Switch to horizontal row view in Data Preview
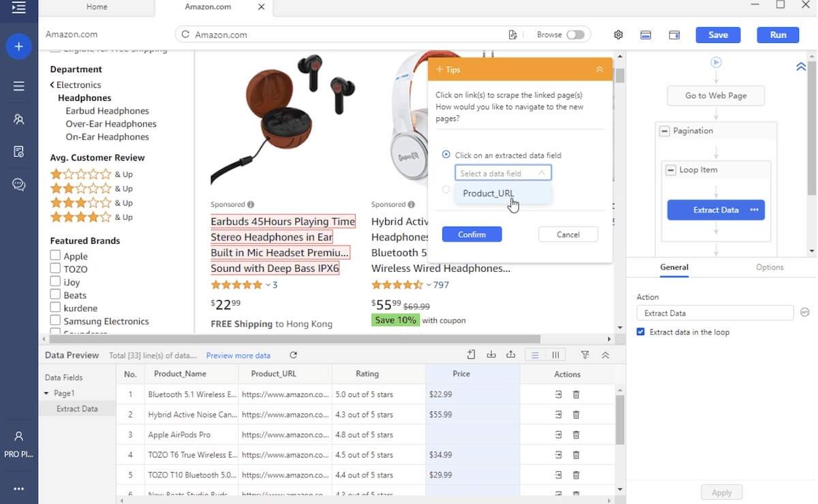The width and height of the screenshot is (818, 504). [535, 355]
